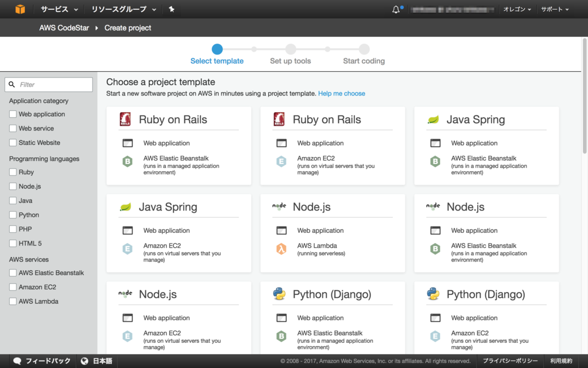
Task: Click EC2 E icon on second Ruby card
Action: [281, 162]
